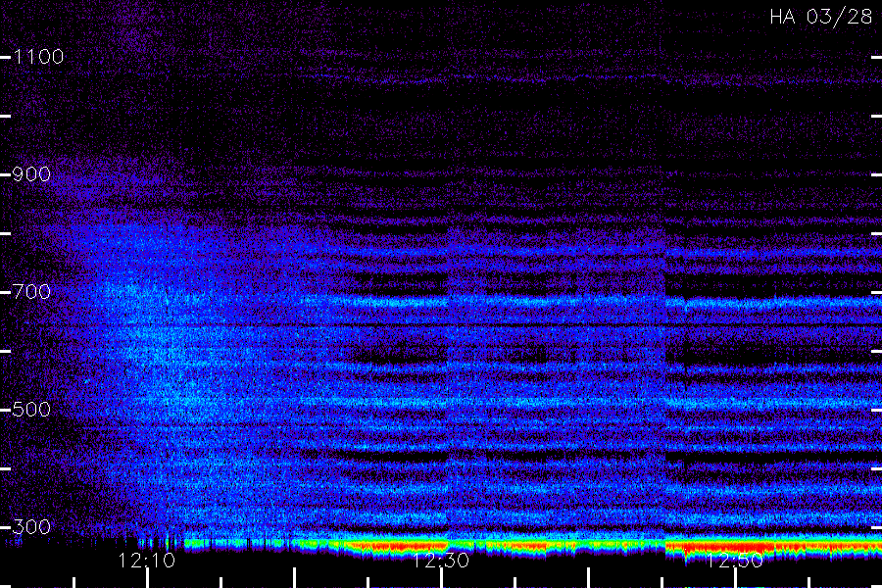Screen dimensions: 882x588
Task: Select the 300 frequency axis label
Action: [31, 527]
